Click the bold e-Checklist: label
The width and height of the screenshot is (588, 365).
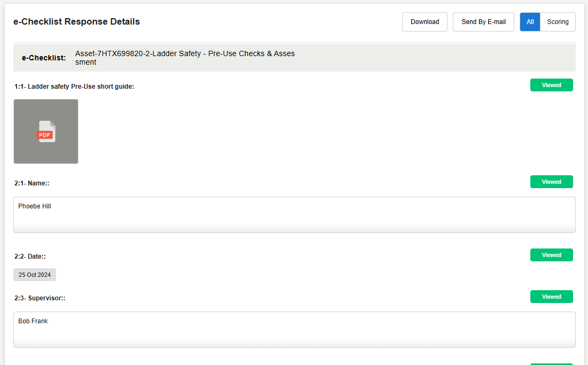pos(44,58)
